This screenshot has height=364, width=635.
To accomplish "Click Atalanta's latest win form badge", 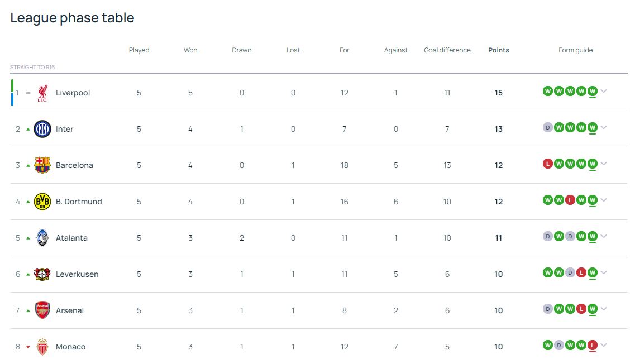I will click(593, 236).
